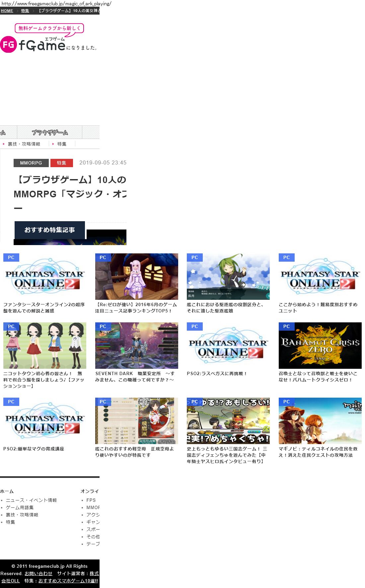Open the 特集 breadcrumb link

pos(25,11)
